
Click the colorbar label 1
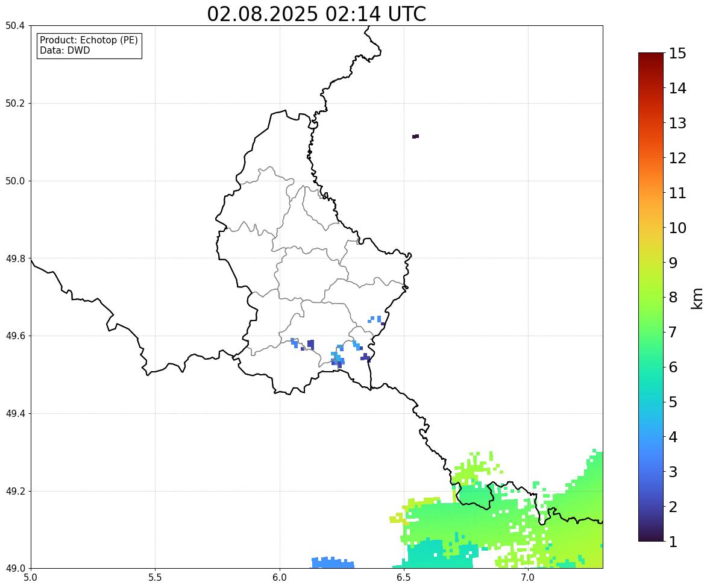[673, 542]
